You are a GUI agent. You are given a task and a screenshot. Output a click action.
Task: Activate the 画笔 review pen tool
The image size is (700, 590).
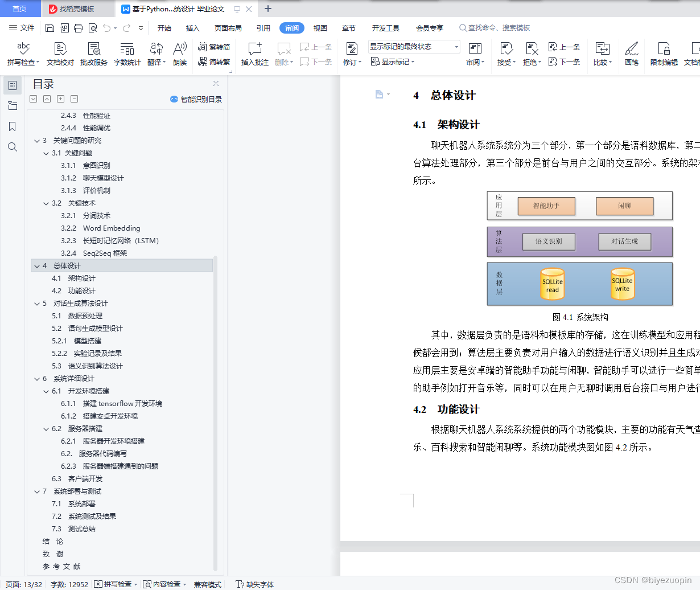pos(632,54)
